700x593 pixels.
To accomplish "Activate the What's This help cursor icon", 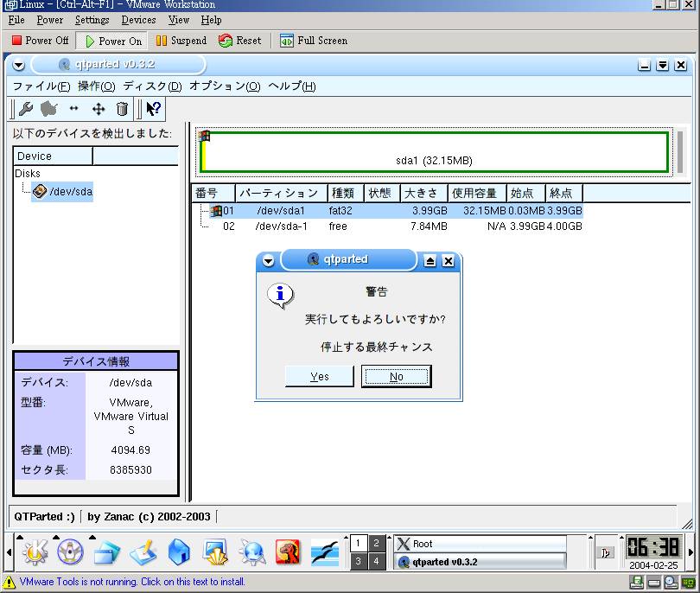I will pos(153,109).
